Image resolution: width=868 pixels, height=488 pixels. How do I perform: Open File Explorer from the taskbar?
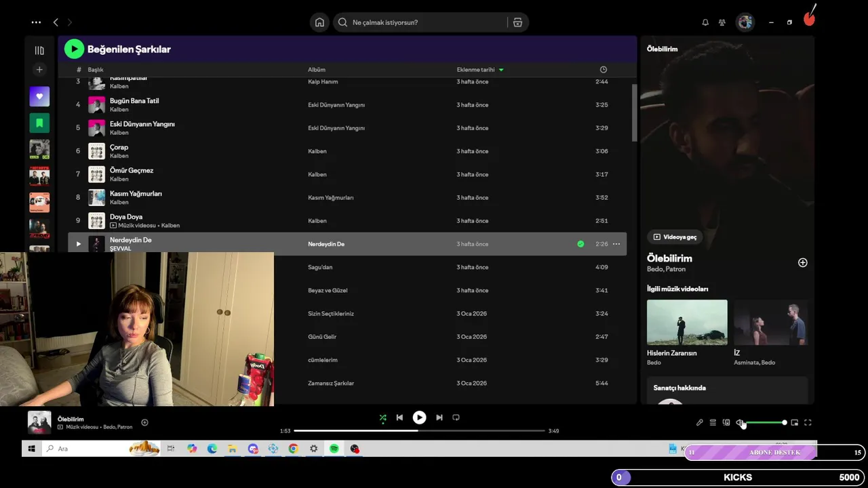pyautogui.click(x=232, y=449)
